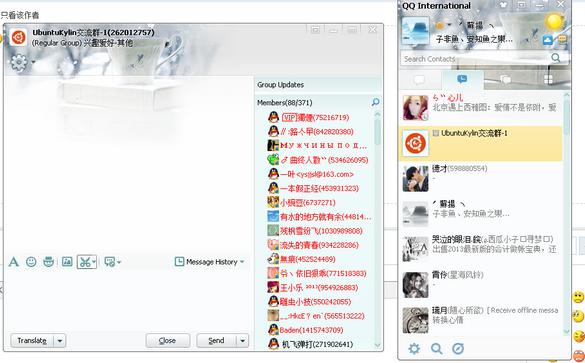
Task: Click the screen capture scissors icon
Action: pyautogui.click(x=85, y=262)
